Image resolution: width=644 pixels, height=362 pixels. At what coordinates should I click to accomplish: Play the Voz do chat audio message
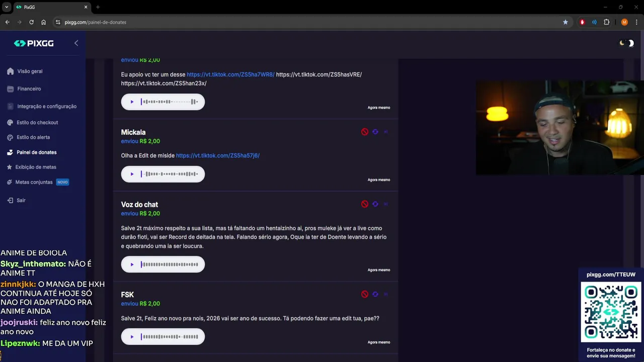[x=132, y=264]
